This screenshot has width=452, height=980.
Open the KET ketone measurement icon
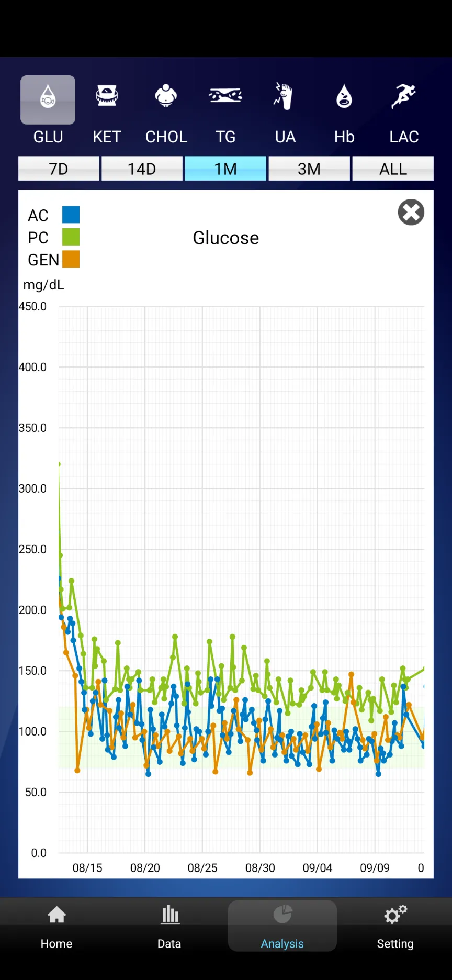click(x=107, y=97)
